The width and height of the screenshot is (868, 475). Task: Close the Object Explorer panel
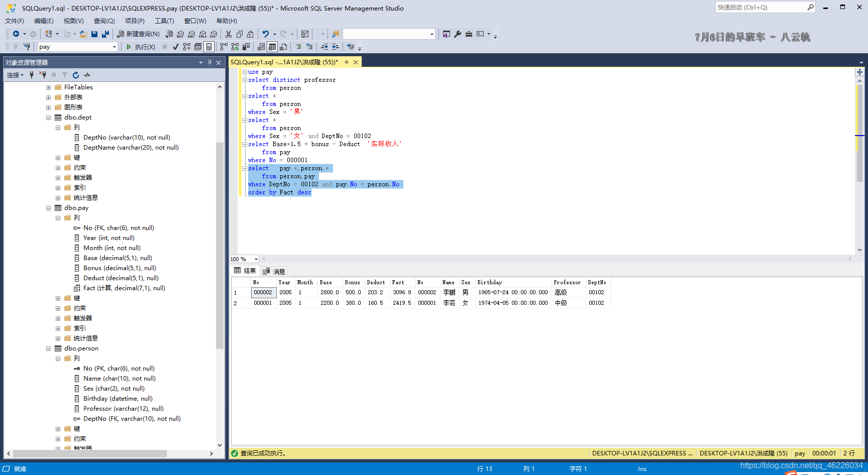[x=219, y=63]
